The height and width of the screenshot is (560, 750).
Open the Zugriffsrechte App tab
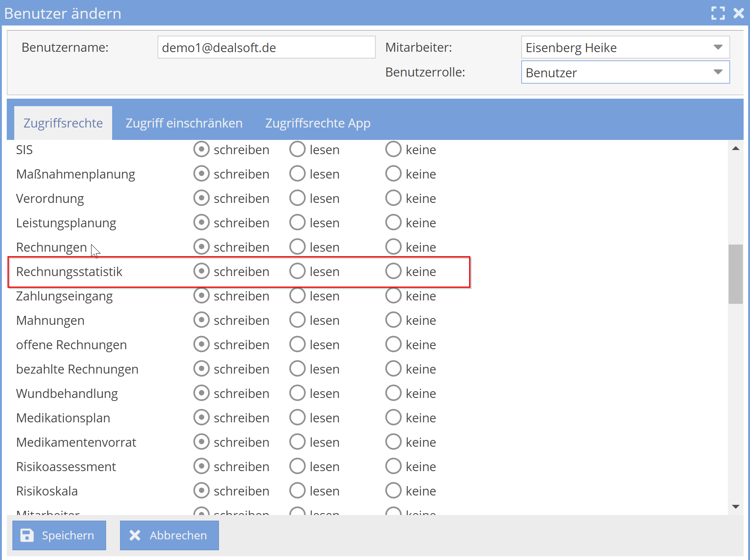click(318, 123)
